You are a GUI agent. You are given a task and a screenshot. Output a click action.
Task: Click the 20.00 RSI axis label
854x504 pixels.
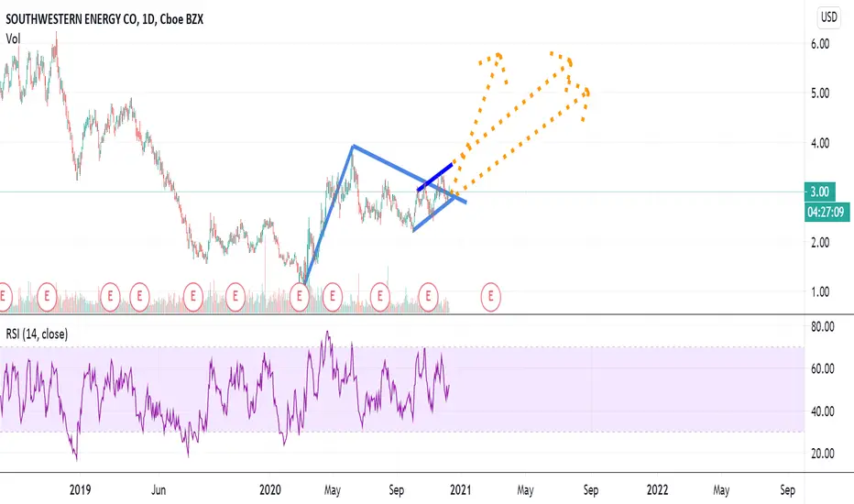(x=822, y=454)
